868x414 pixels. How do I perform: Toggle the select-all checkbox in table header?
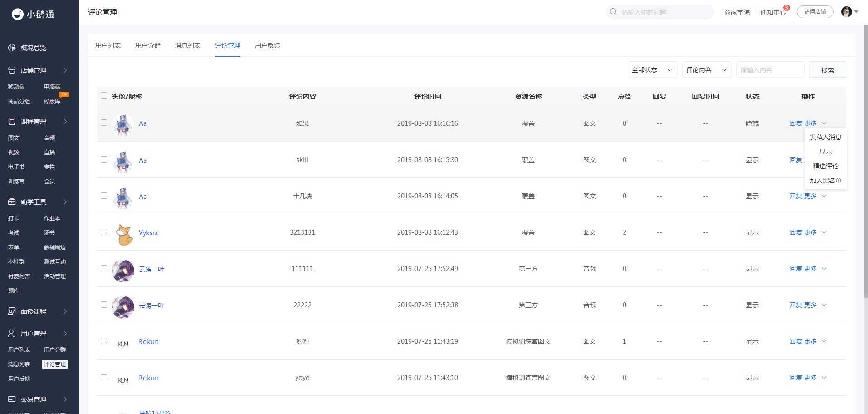point(104,95)
